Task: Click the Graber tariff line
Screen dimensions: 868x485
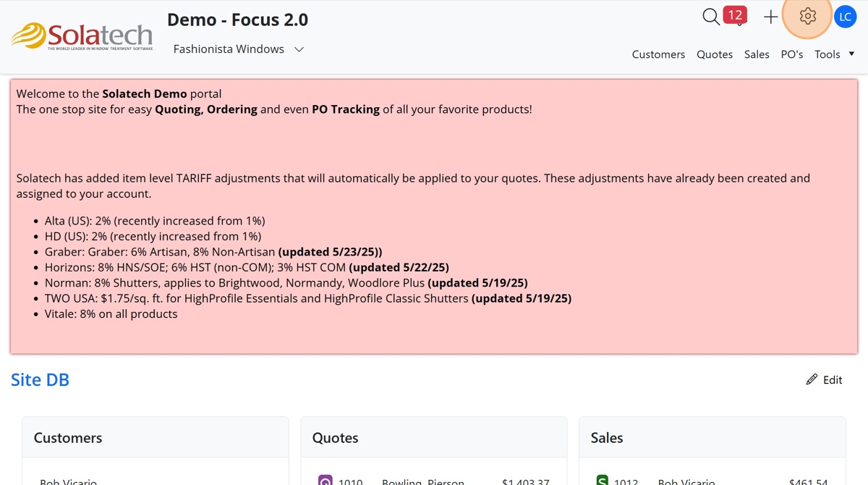Action: [x=213, y=252]
